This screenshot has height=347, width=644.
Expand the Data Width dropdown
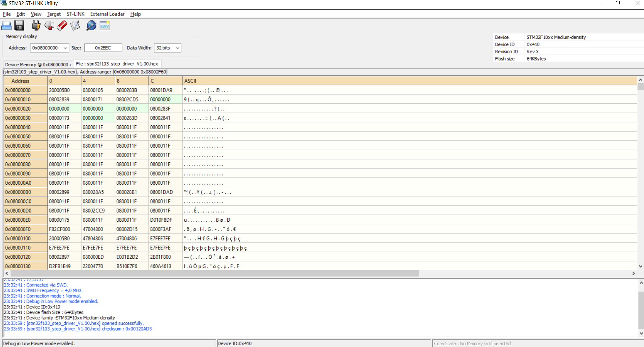(x=177, y=48)
